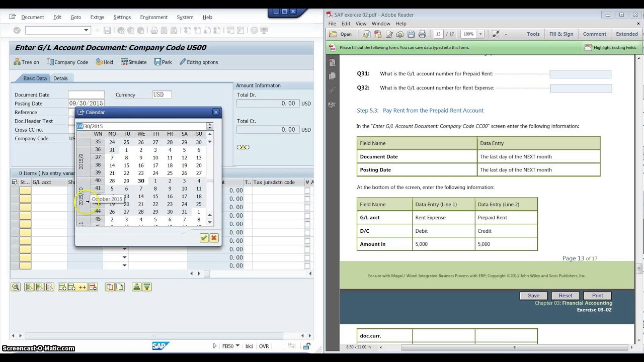Open D/C dropdown arrow in last table row
The width and height of the screenshot is (644, 362).
pos(124,265)
